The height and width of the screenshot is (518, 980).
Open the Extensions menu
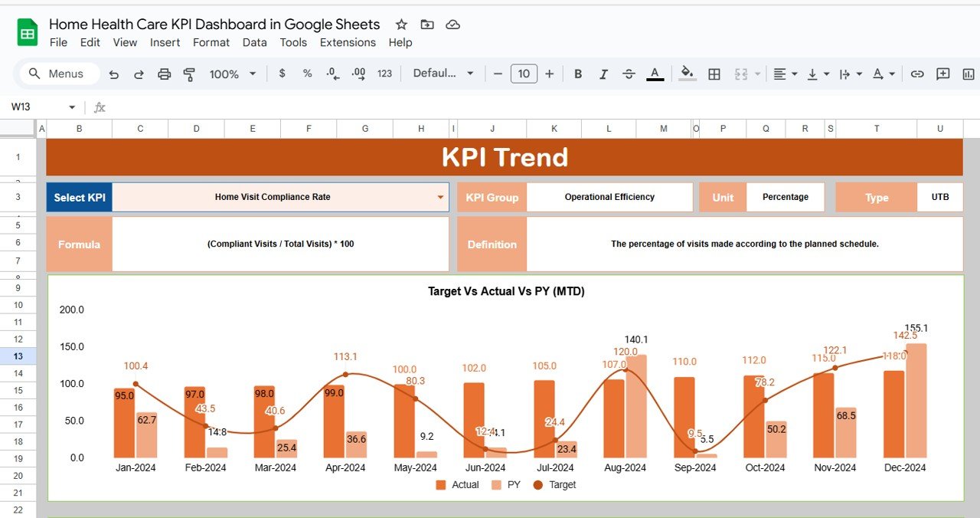coord(348,43)
